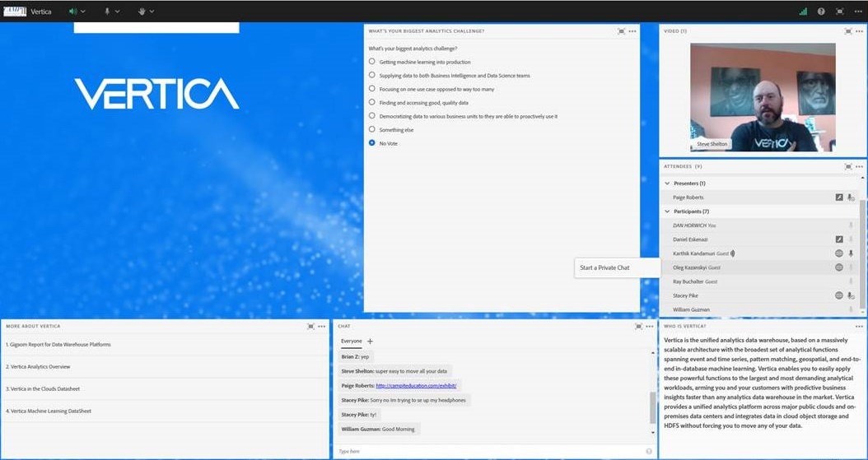Click Stacey Pike's globe icon
Viewport: 868px width, 460px height.
point(839,295)
